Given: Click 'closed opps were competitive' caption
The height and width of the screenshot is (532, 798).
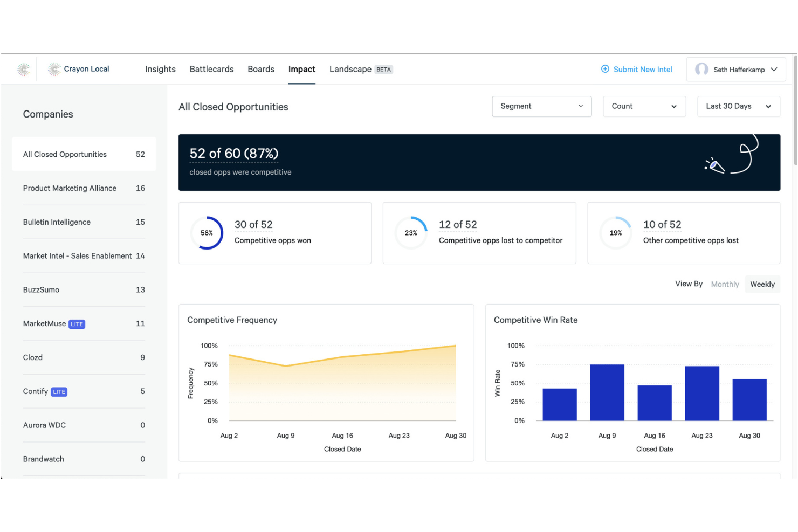Looking at the screenshot, I should (240, 172).
